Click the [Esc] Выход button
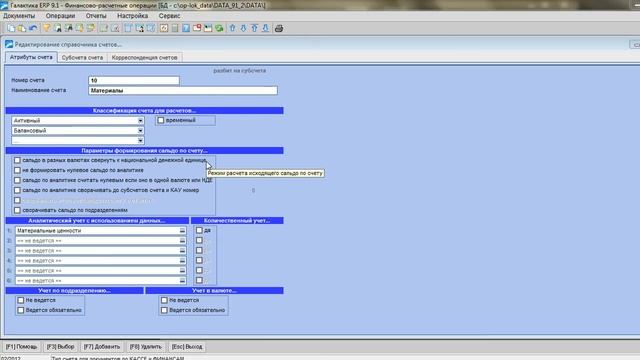Viewport: 640px width, 360px height. pos(187,347)
